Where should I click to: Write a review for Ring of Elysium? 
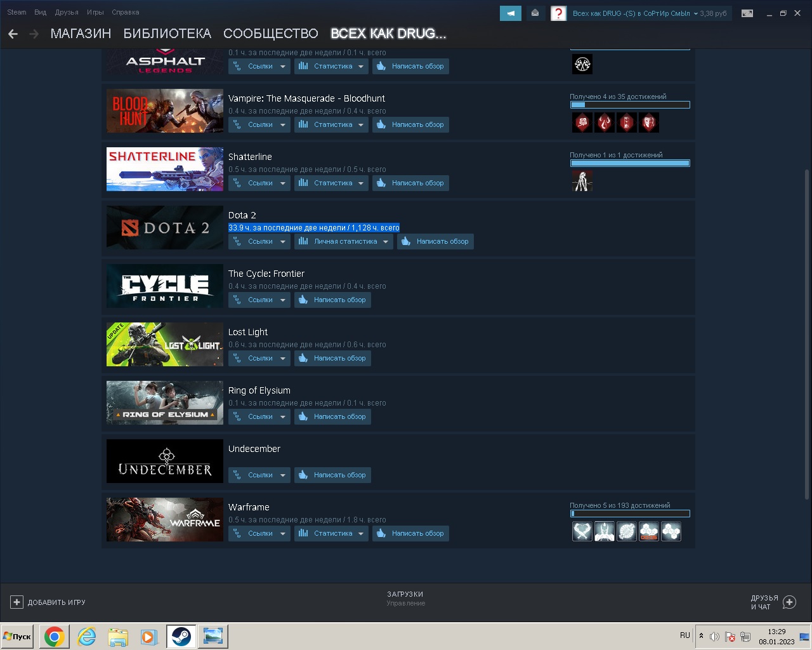click(332, 416)
